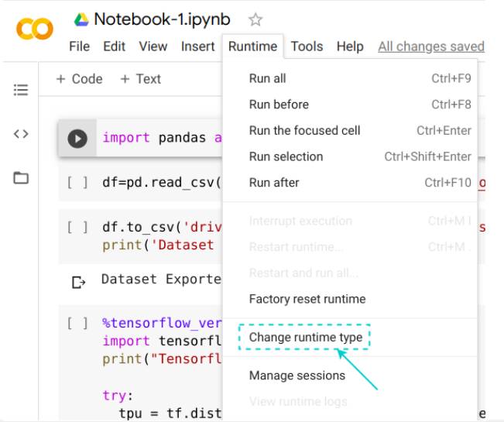
Task: Click the All changes saved link
Action: [430, 46]
